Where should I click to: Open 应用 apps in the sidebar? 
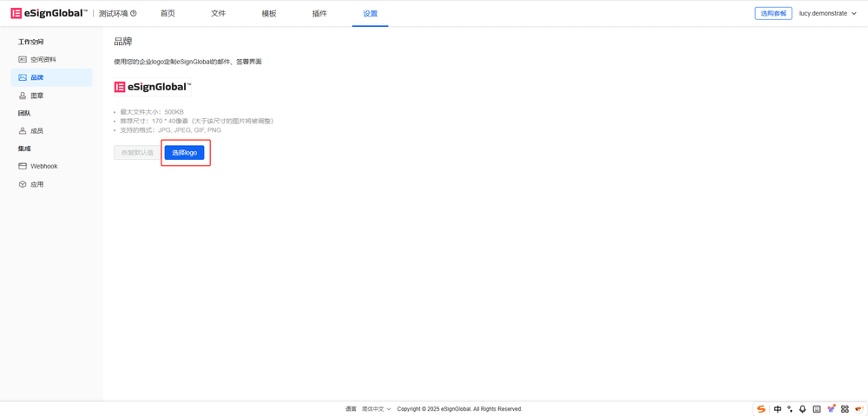tap(36, 184)
